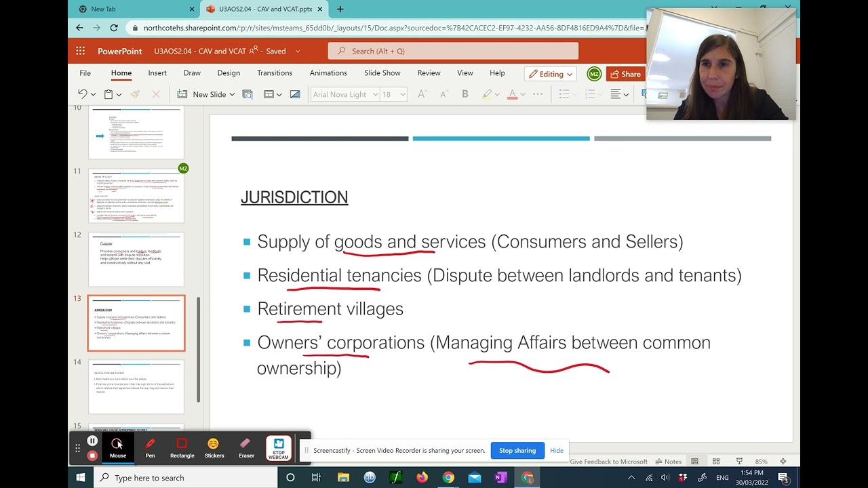Click the Share button
Image resolution: width=868 pixels, height=488 pixels.
pos(625,74)
